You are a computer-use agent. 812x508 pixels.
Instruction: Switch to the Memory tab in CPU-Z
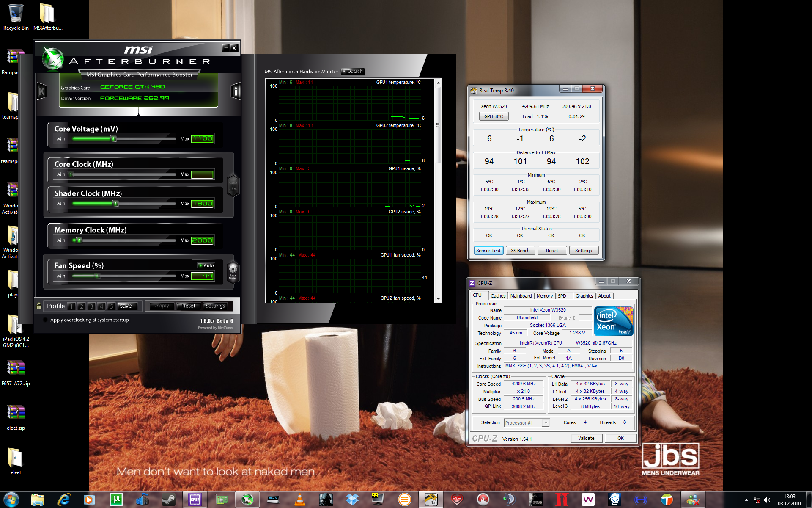[545, 296]
